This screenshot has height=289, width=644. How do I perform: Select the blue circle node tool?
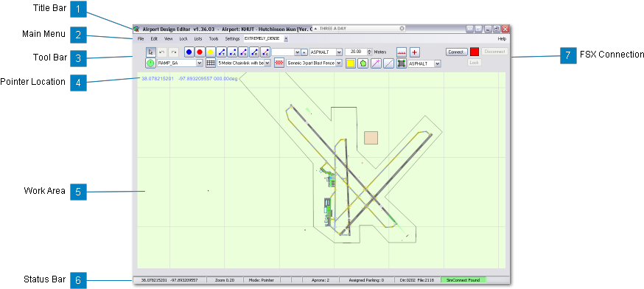click(x=189, y=52)
